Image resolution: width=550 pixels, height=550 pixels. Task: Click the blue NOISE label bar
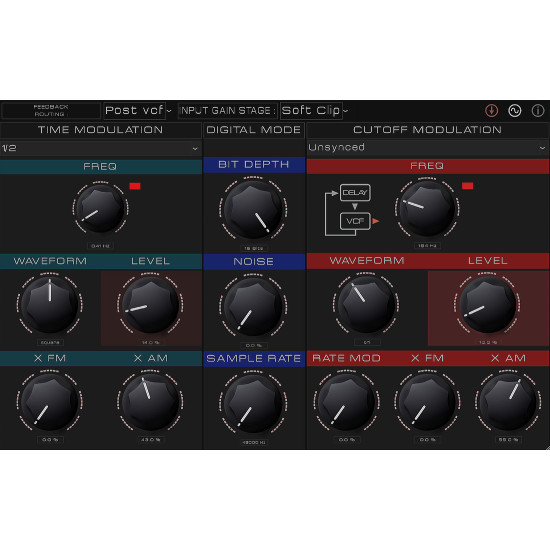pyautogui.click(x=254, y=262)
